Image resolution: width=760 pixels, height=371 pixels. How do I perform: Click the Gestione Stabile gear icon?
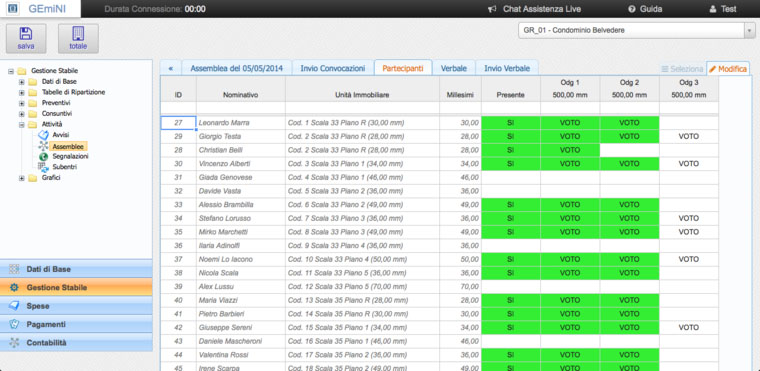pos(14,287)
